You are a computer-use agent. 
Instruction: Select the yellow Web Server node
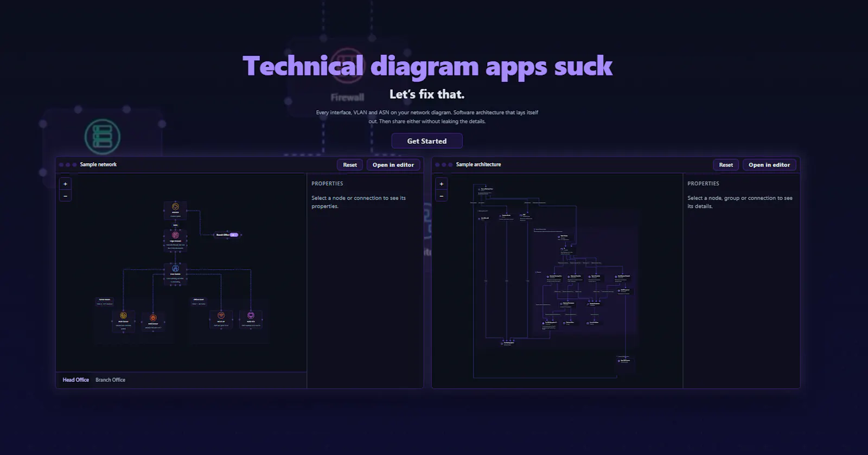point(123,321)
